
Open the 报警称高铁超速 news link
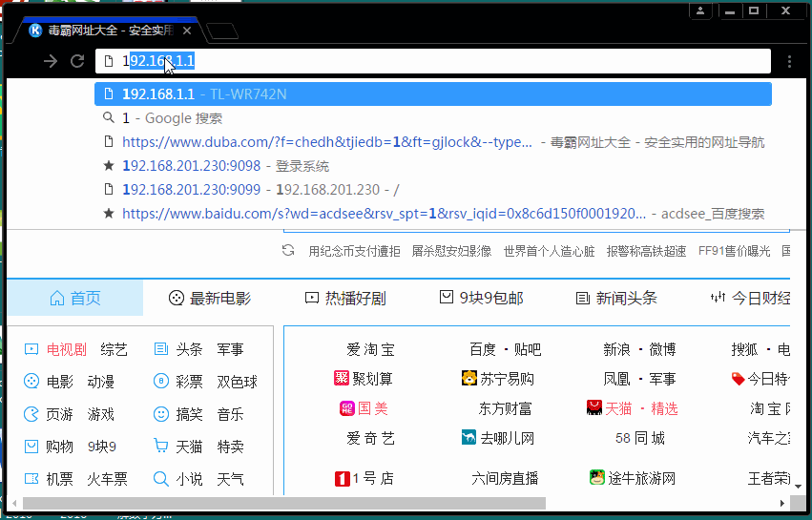click(x=646, y=252)
